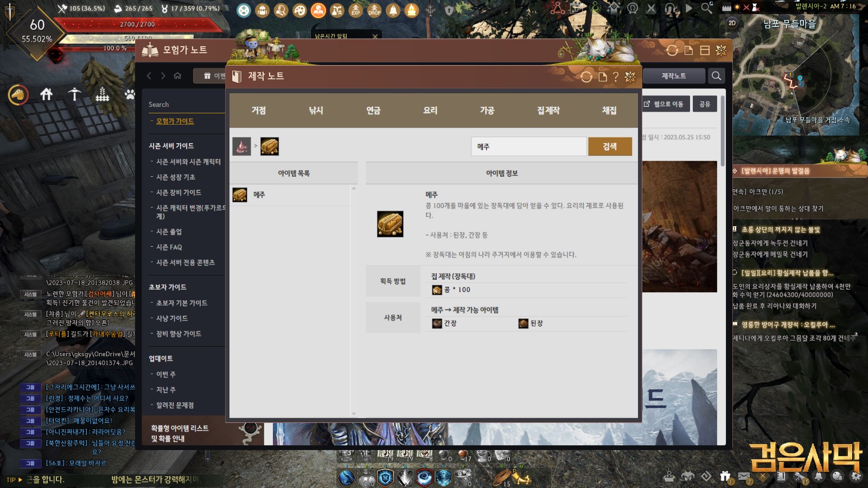Click the 웹으로 이동 button
This screenshot has height=488, width=868.
point(664,104)
